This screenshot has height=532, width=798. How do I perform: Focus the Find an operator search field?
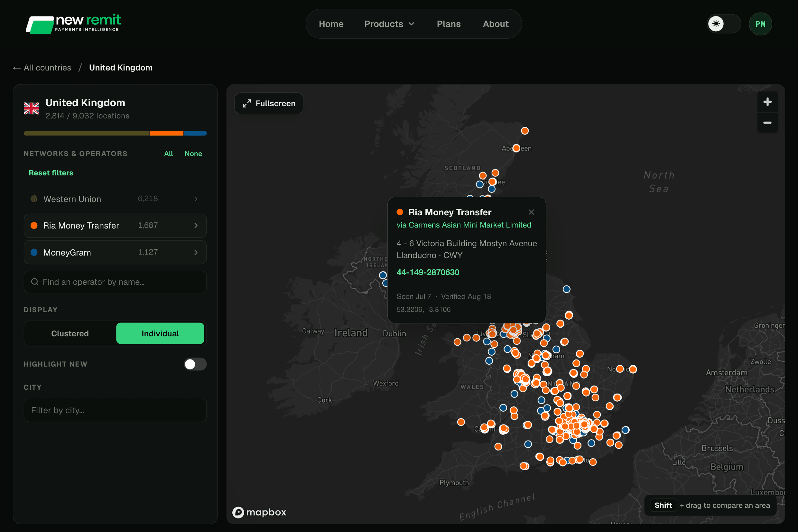[115, 282]
